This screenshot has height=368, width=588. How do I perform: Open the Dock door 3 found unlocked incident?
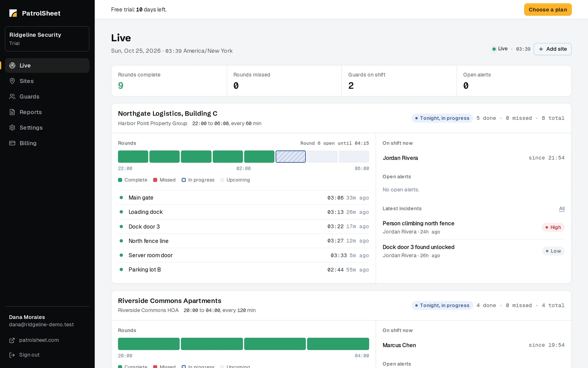pos(418,247)
